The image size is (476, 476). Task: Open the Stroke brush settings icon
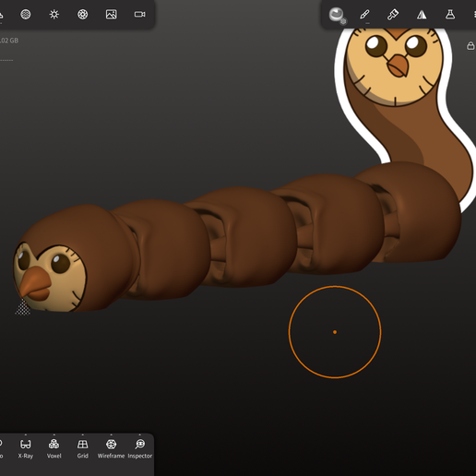(x=393, y=15)
